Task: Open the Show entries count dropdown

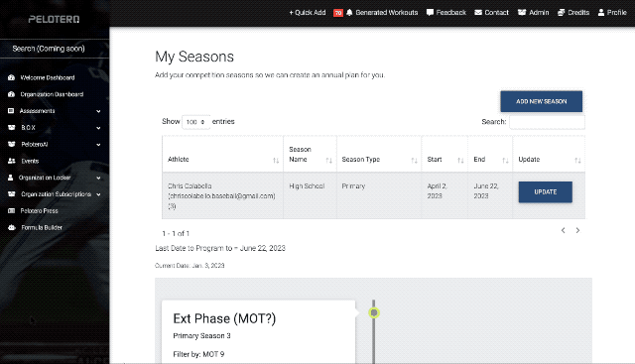Action: click(x=196, y=122)
